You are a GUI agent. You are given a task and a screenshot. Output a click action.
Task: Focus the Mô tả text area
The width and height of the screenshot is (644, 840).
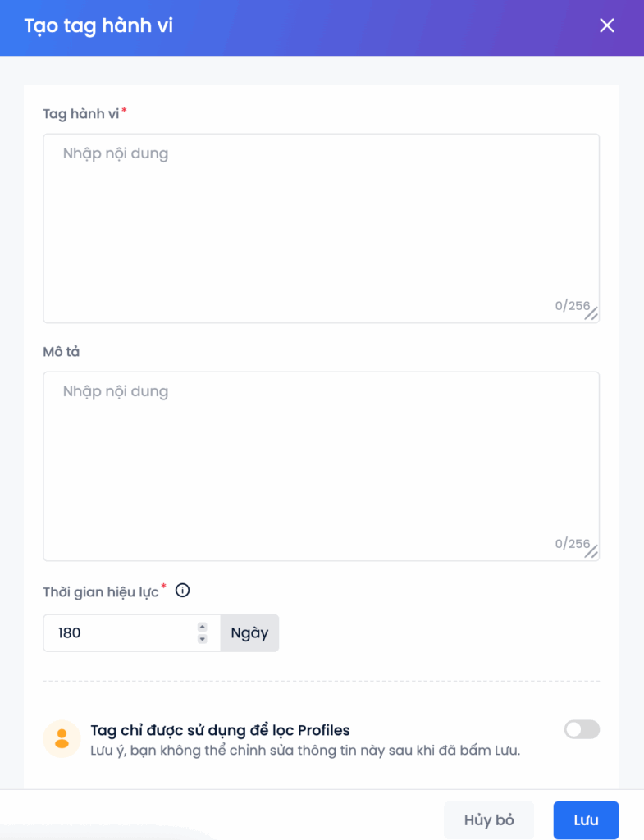click(321, 459)
